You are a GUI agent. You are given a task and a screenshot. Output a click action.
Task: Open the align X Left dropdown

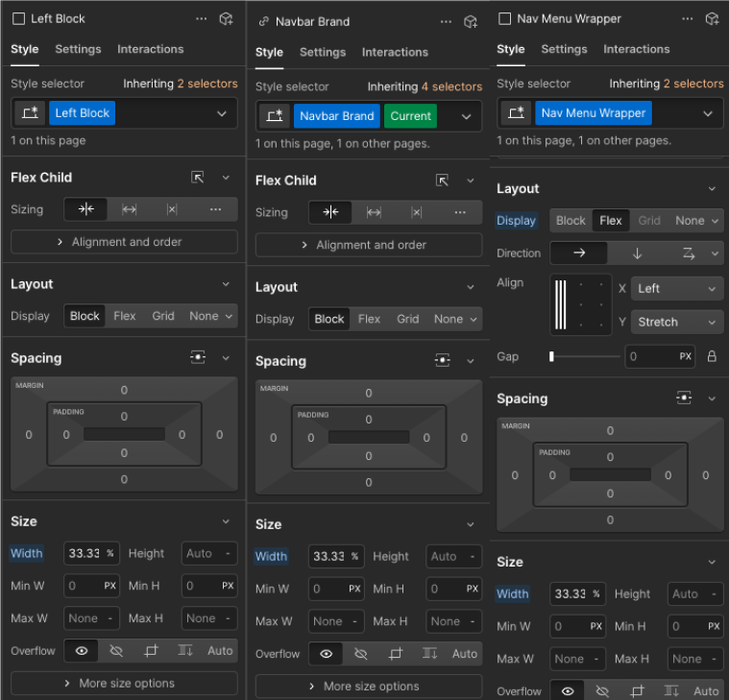coord(676,289)
